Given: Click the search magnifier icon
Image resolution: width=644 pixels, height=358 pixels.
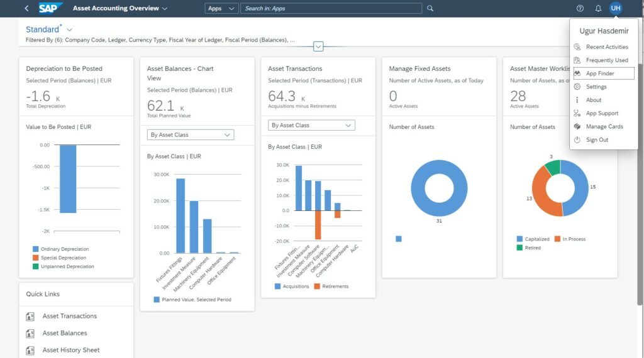Looking at the screenshot, I should point(430,8).
